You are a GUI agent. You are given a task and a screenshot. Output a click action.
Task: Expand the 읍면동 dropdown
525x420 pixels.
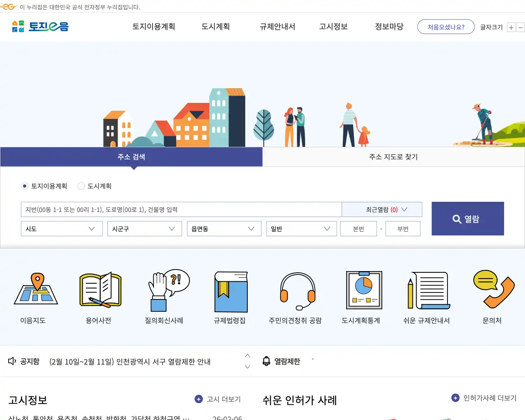(x=224, y=228)
